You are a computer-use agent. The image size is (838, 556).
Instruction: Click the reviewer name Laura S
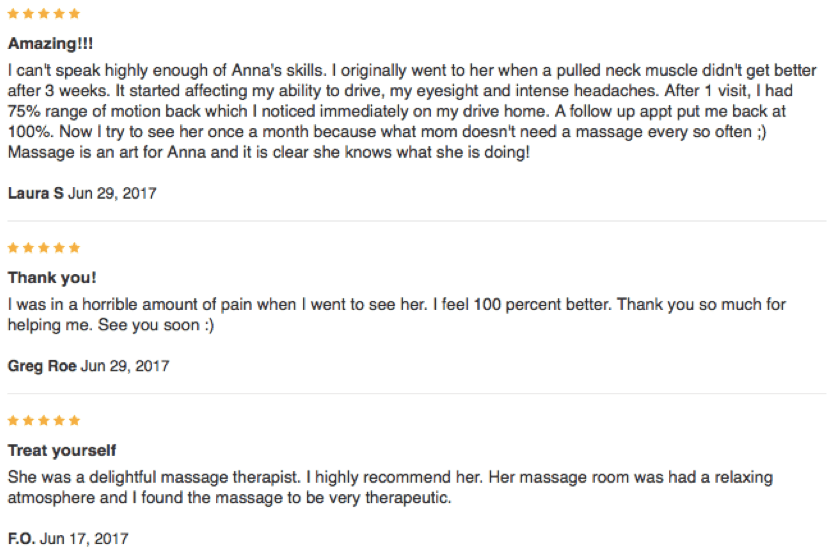(x=35, y=192)
